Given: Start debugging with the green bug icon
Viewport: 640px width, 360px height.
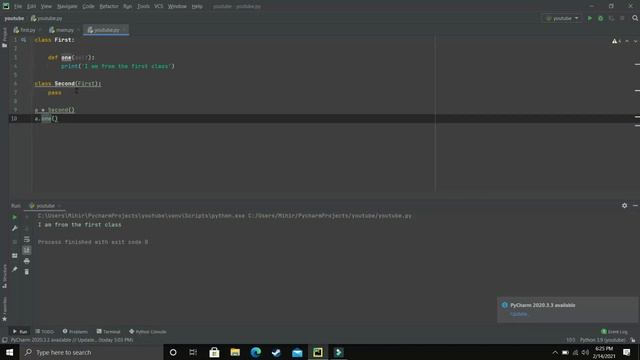Looking at the screenshot, I should (x=600, y=18).
